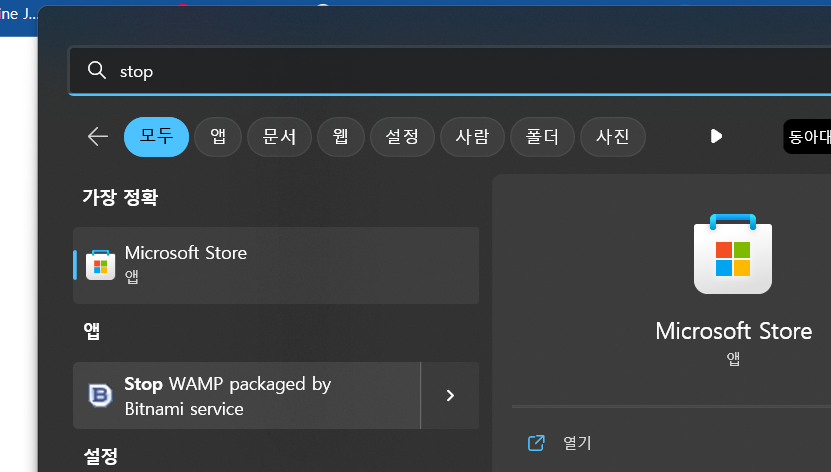The width and height of the screenshot is (831, 472).
Task: Show more filters with play arrow
Action: point(716,136)
